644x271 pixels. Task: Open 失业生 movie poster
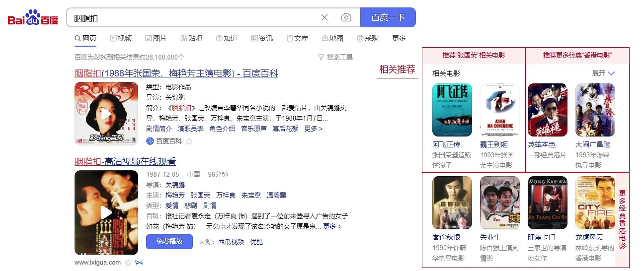(500, 203)
